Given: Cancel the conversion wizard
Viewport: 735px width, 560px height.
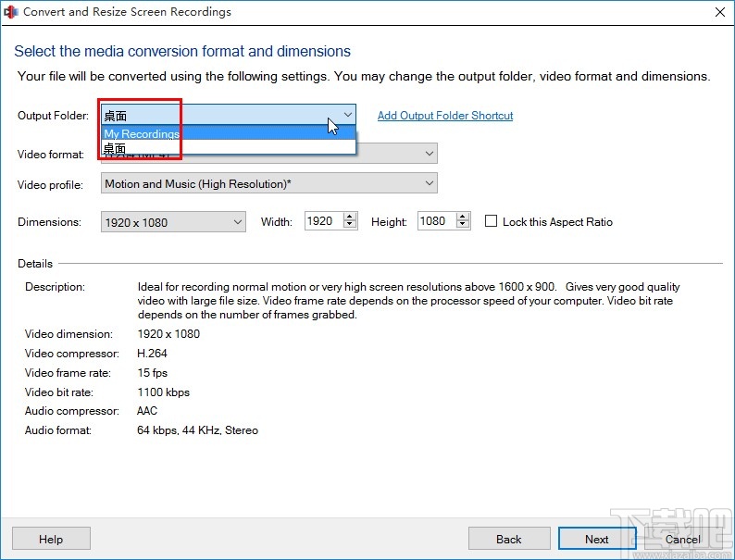Looking at the screenshot, I should click(683, 539).
